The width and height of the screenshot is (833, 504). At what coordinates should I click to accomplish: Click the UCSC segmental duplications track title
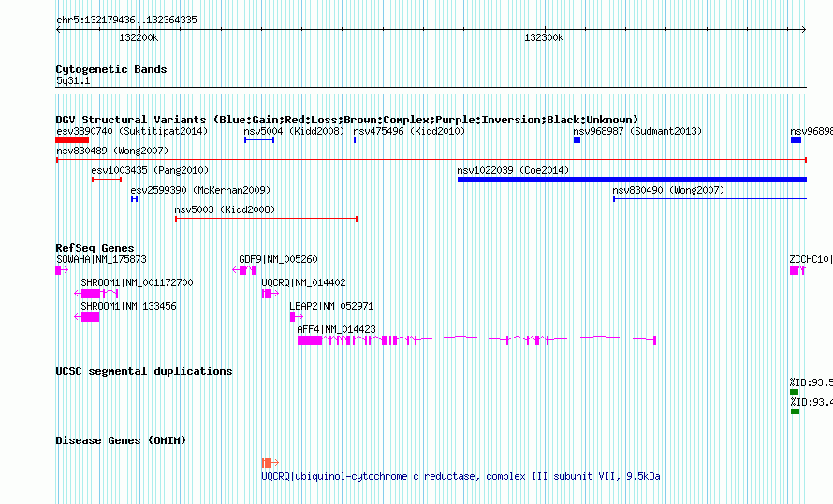pyautogui.click(x=144, y=371)
